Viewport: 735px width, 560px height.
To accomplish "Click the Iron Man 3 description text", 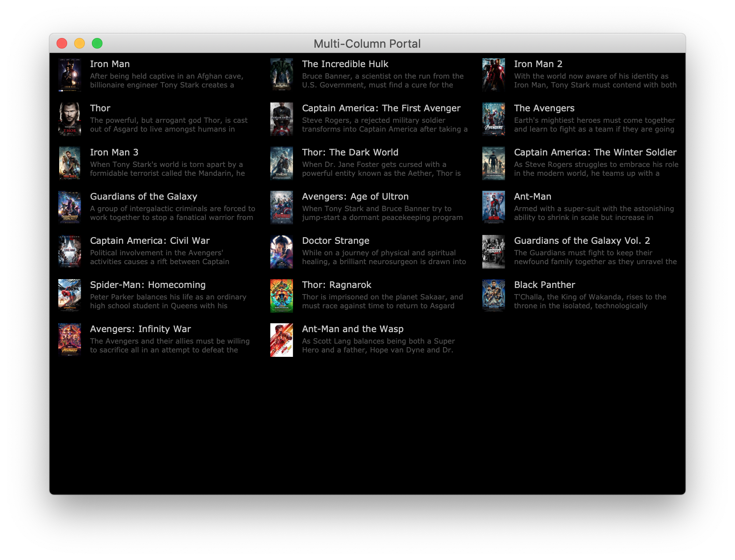I will (167, 169).
